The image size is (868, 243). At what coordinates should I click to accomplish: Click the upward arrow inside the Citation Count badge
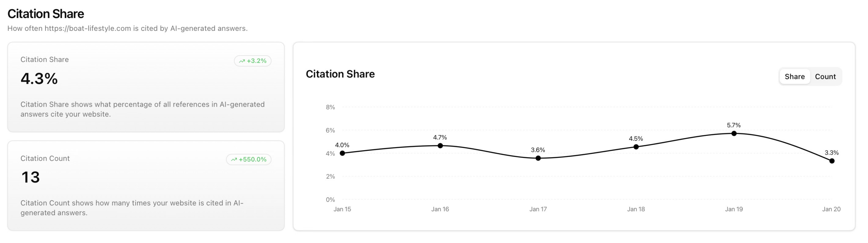[234, 159]
